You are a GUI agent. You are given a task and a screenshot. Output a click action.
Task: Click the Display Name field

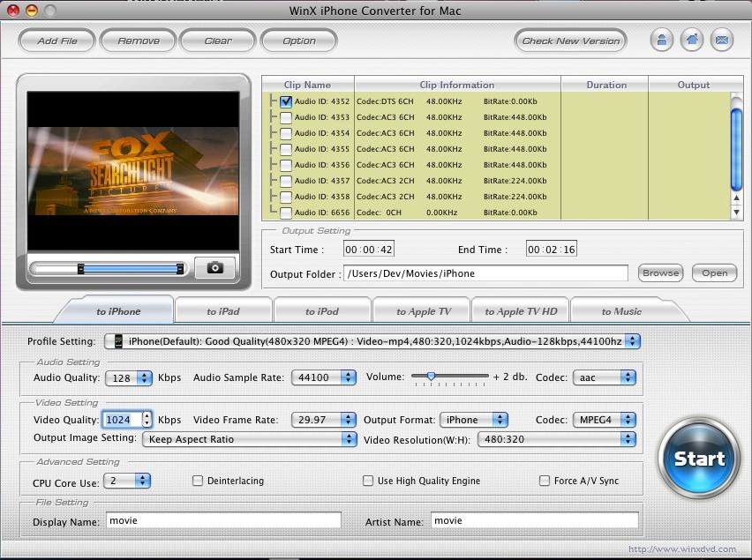pyautogui.click(x=223, y=520)
